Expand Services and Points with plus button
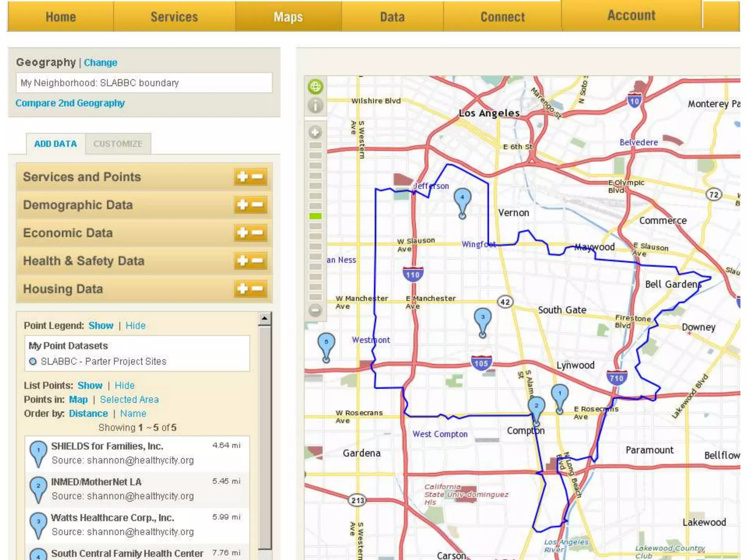This screenshot has width=747, height=560. (242, 177)
